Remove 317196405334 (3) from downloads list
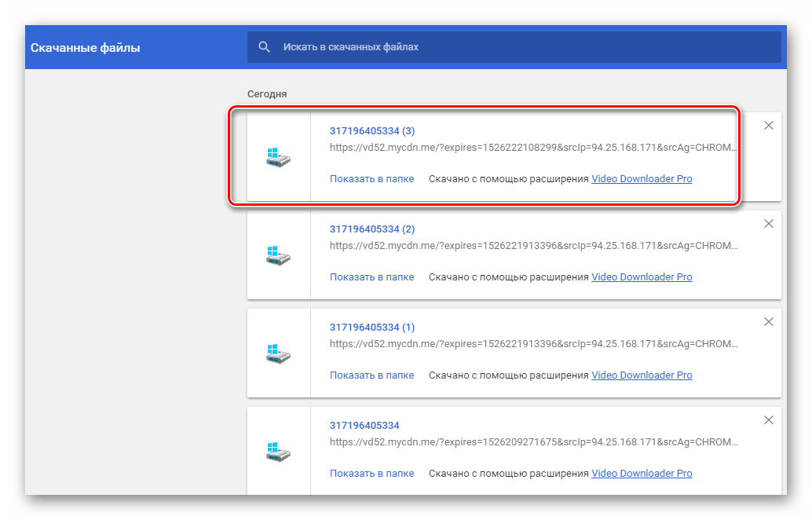 tap(769, 126)
